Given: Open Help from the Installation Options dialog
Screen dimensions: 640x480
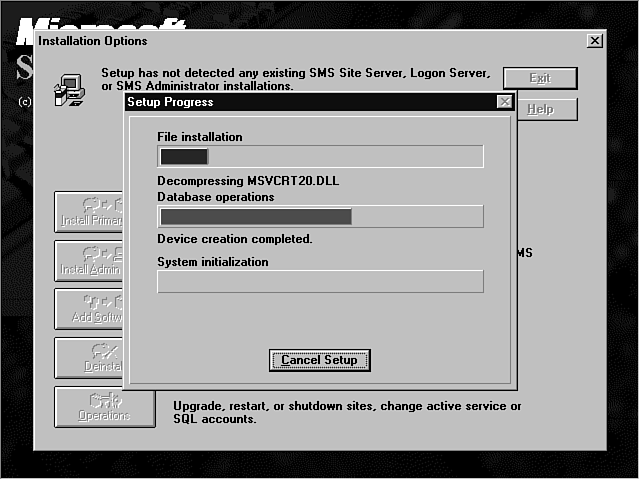Looking at the screenshot, I should tap(540, 109).
